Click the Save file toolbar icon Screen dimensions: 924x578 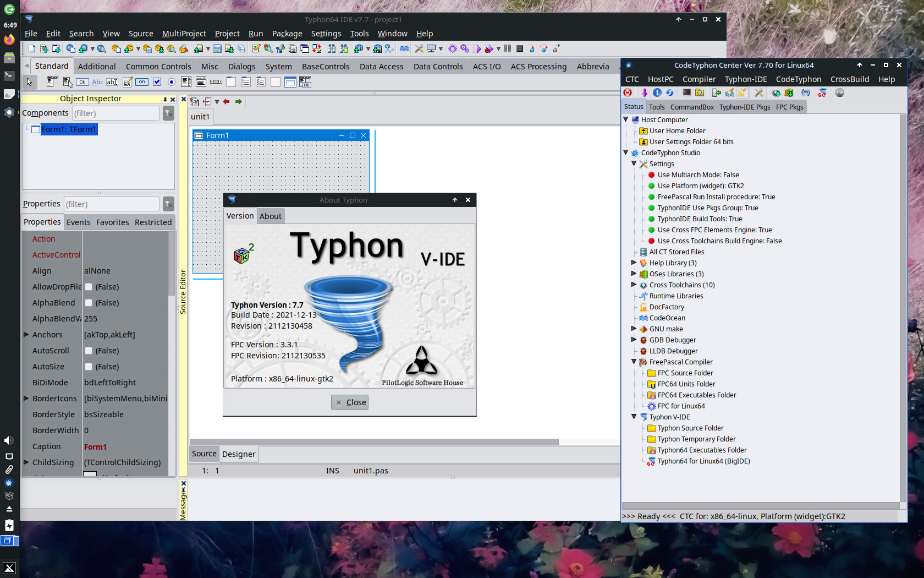pos(217,49)
